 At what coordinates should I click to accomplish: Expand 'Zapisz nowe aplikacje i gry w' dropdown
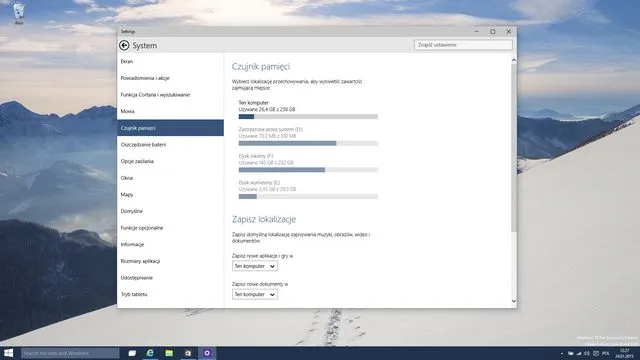click(255, 266)
